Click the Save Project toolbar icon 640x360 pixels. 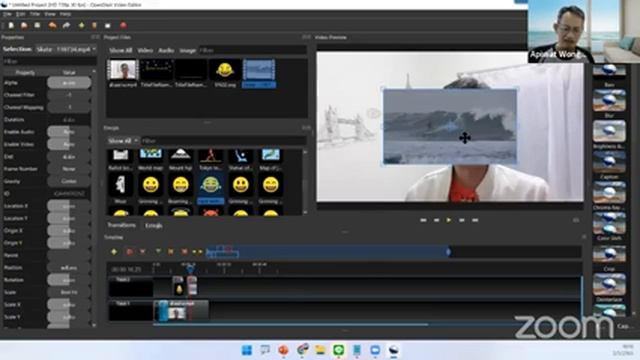pyautogui.click(x=37, y=25)
